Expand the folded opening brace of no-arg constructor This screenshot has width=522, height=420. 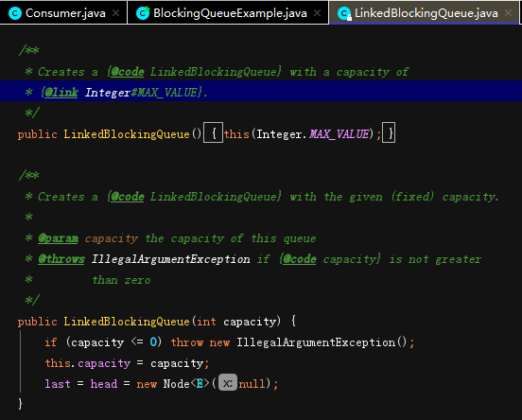213,132
